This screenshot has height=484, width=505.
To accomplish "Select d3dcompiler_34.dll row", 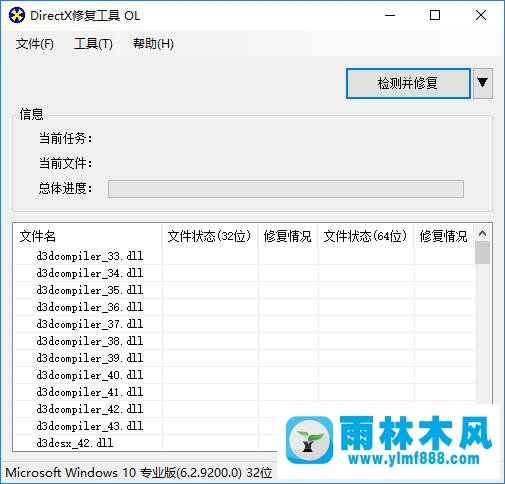I will pos(244,273).
